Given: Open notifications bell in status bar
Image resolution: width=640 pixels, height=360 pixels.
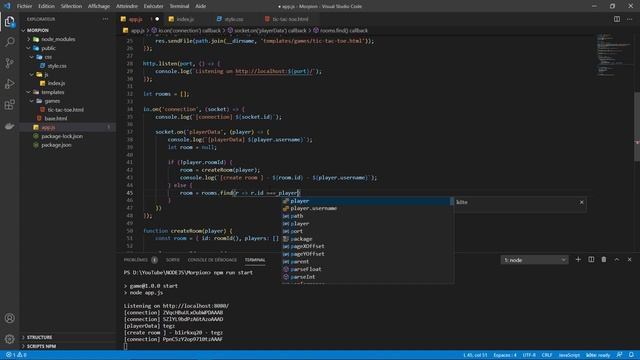Looking at the screenshot, I should 631,355.
